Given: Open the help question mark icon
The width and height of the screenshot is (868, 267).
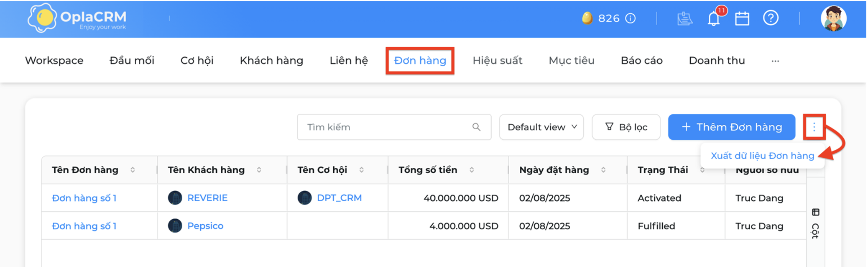Looking at the screenshot, I should [x=771, y=18].
